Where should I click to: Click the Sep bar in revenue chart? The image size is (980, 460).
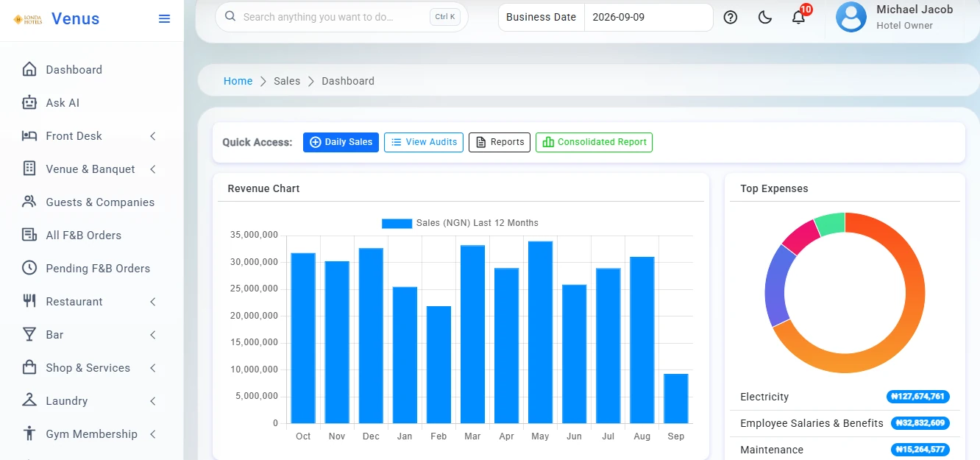coord(675,398)
